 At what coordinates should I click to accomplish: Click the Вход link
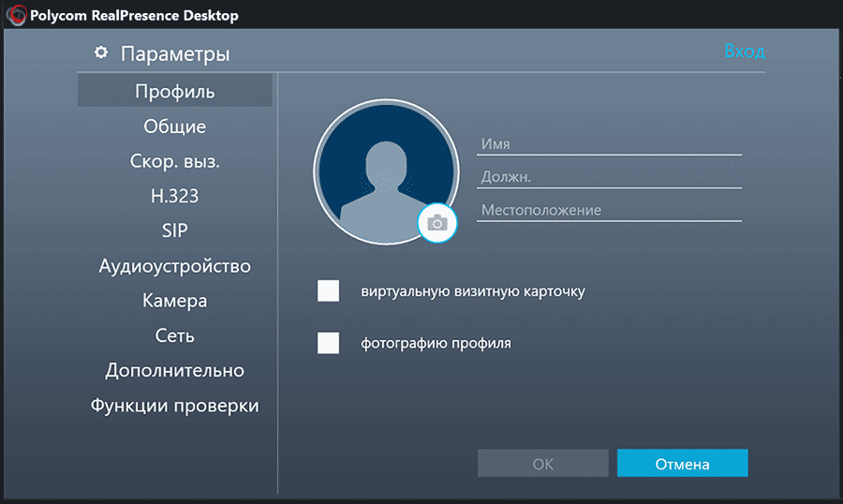tap(744, 52)
